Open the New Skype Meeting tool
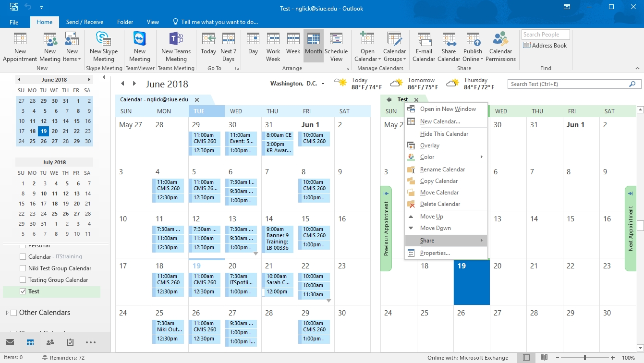644x363 pixels. point(103,47)
